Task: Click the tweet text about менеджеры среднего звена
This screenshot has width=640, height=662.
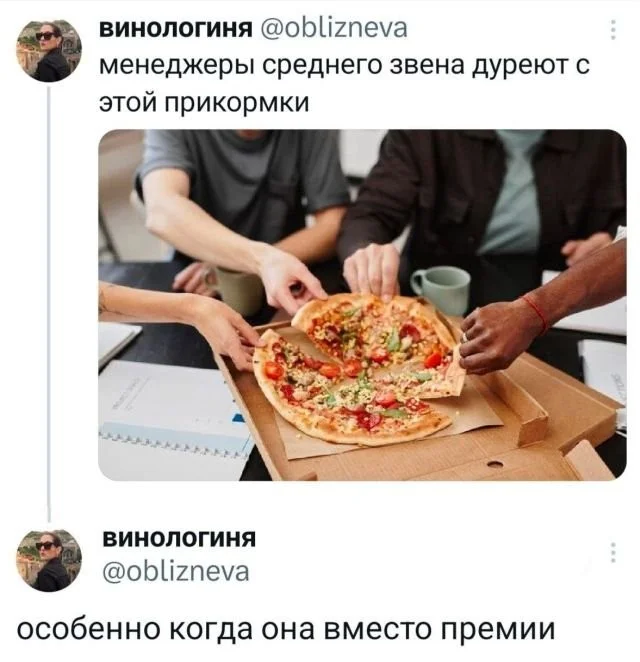Action: coord(344,84)
